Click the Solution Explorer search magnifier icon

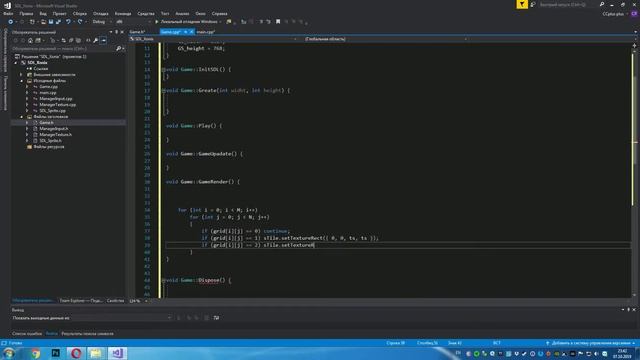pos(119,49)
